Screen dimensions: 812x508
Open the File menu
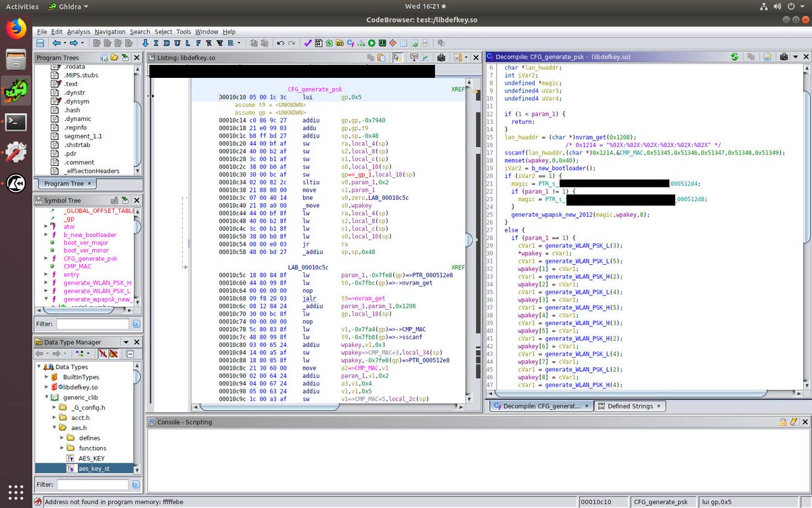tap(41, 31)
